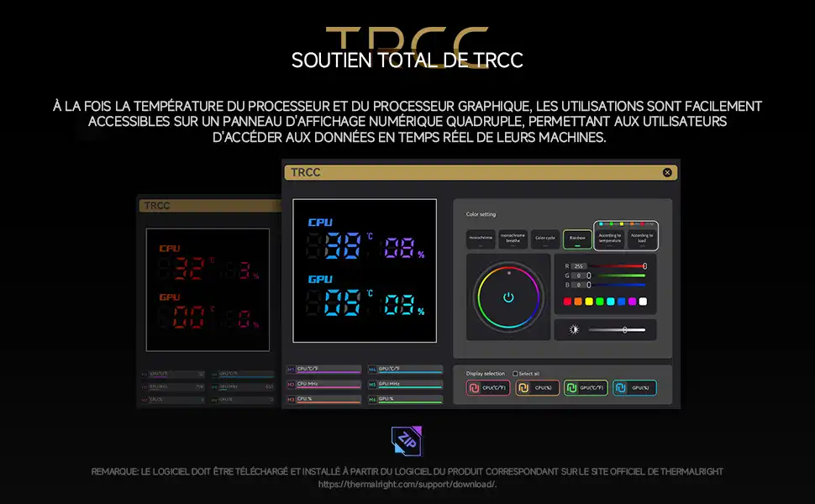Click the brightness sun icon
The height and width of the screenshot is (504, 815).
tap(575, 330)
